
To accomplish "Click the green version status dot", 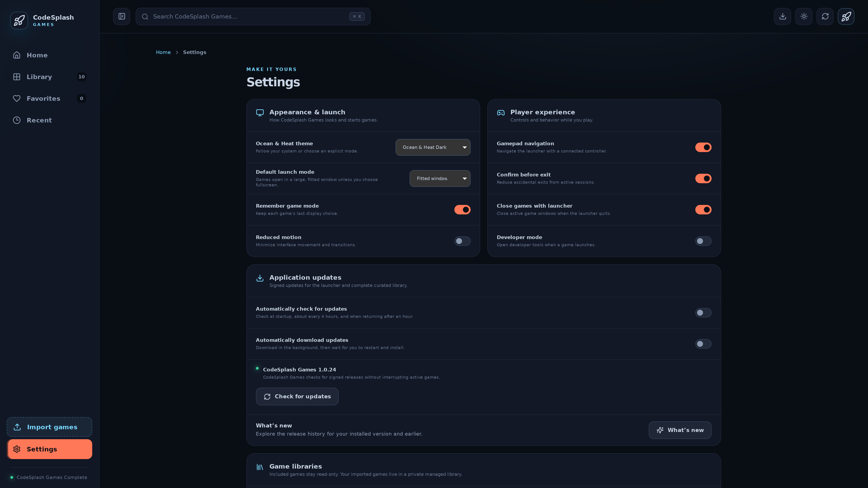I will pos(257,368).
